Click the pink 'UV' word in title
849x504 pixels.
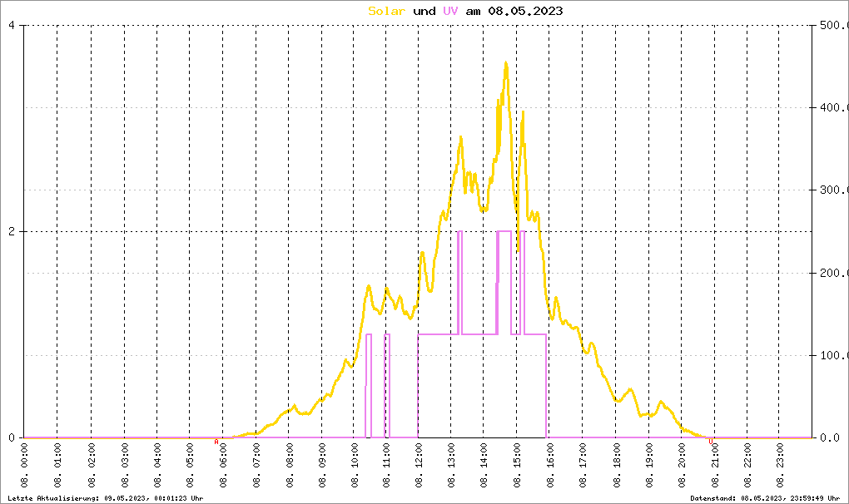[450, 11]
